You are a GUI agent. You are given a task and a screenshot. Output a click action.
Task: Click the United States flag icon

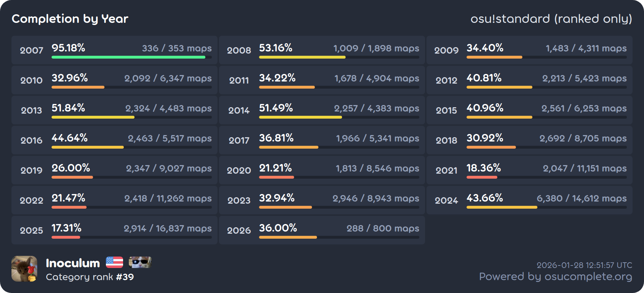point(114,262)
